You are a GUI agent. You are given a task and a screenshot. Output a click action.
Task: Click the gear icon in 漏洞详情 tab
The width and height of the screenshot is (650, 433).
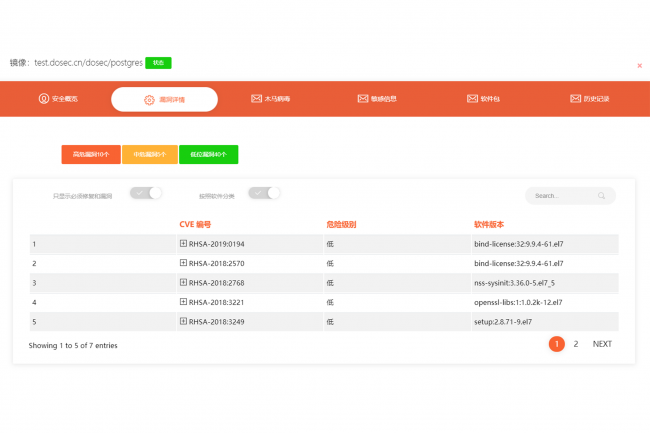149,99
